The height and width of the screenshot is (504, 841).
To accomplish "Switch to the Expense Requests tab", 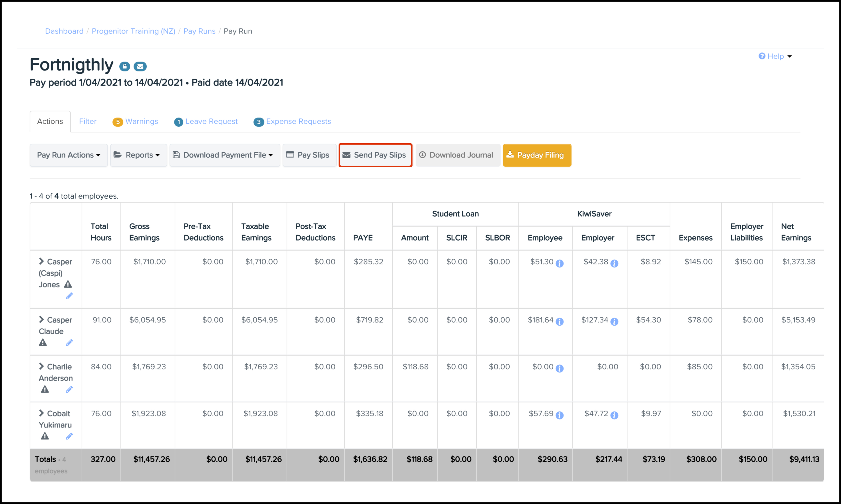I will coord(298,122).
